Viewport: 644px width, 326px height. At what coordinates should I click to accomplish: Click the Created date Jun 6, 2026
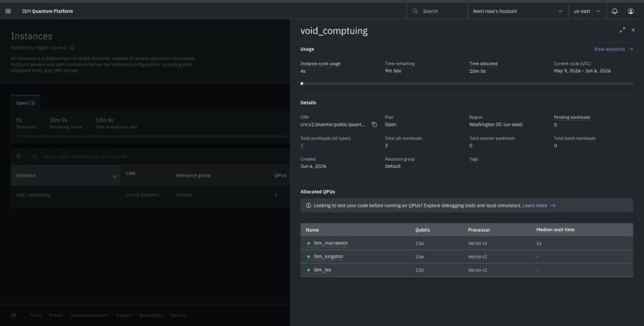point(313,166)
